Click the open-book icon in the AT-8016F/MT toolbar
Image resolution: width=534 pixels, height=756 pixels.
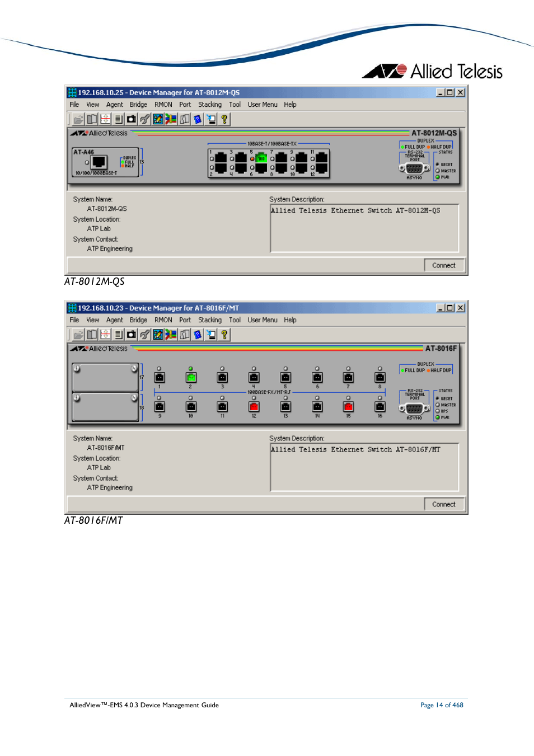point(92,335)
